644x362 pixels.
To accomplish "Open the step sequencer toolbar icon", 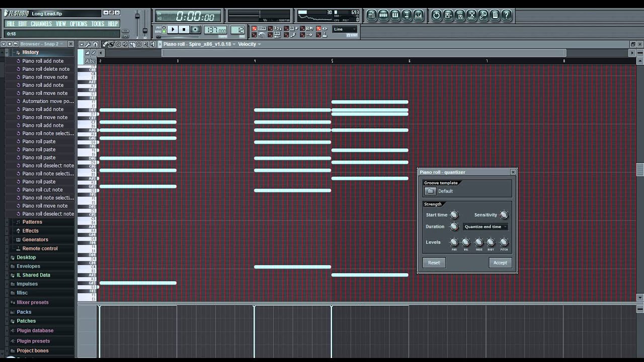I will pos(383,15).
